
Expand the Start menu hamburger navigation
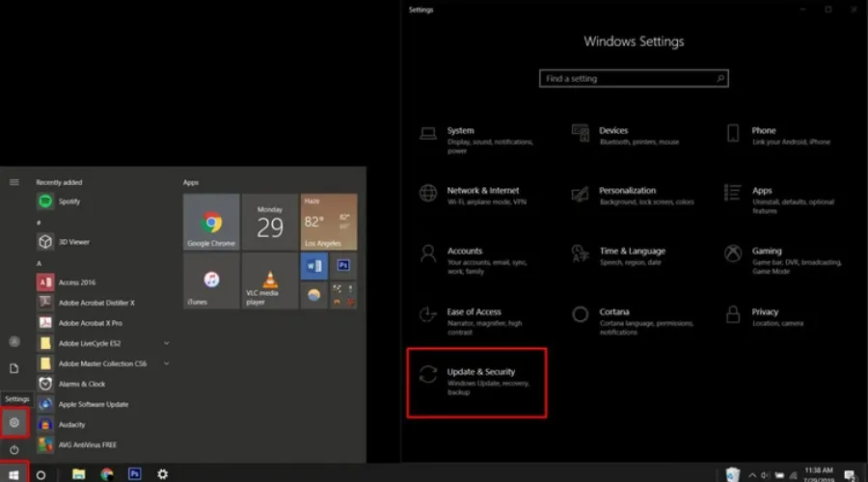pos(14,181)
